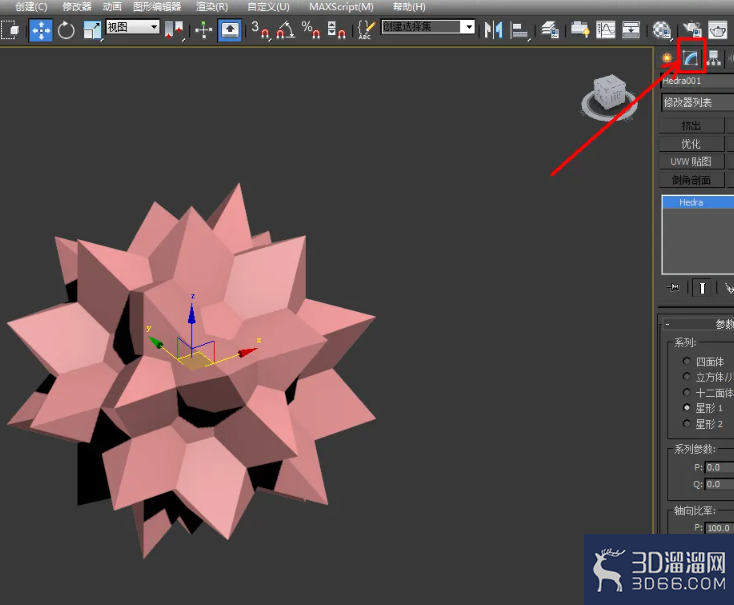Click the Mirror tool icon
Image resolution: width=734 pixels, height=605 pixels.
coord(493,30)
